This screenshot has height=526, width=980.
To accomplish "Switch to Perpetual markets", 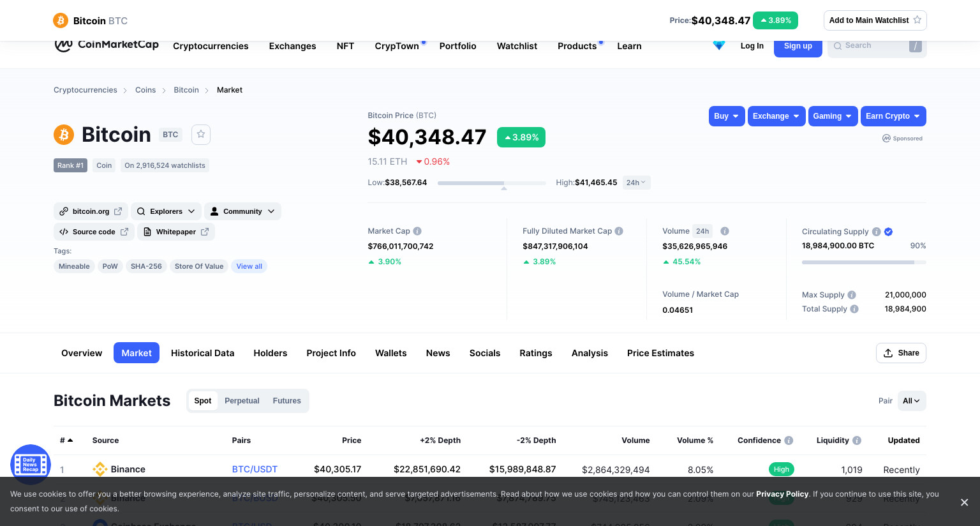I will (x=242, y=401).
